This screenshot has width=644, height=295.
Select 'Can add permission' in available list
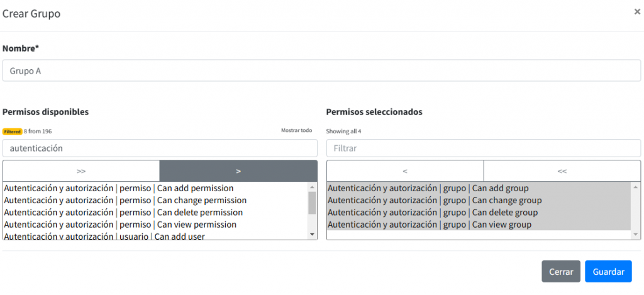tap(119, 188)
